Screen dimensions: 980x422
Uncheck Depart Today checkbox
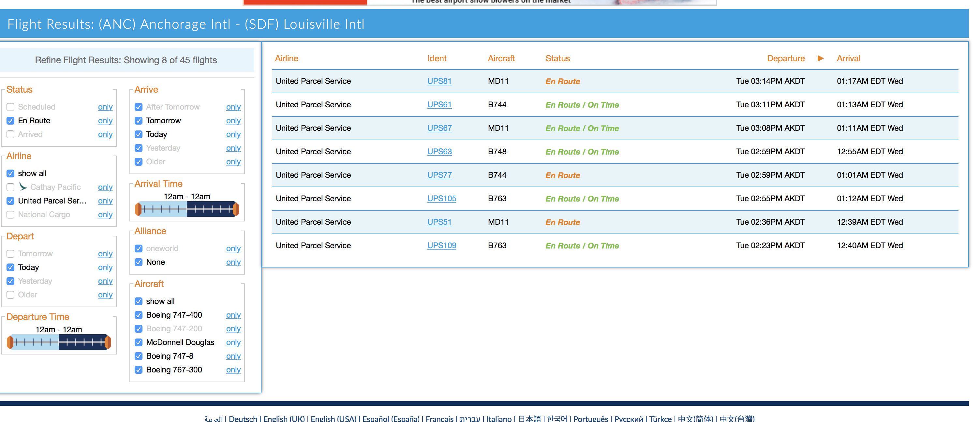11,267
